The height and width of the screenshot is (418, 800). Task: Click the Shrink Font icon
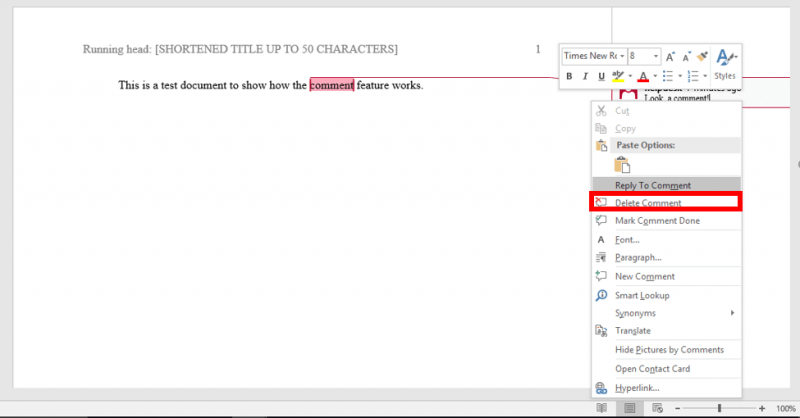687,56
